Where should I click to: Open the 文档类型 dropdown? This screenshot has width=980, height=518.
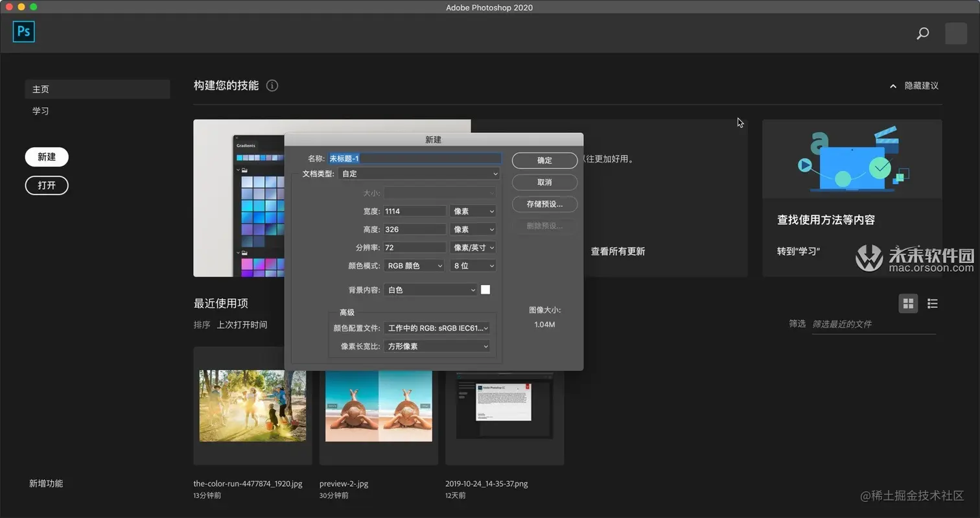tap(419, 174)
